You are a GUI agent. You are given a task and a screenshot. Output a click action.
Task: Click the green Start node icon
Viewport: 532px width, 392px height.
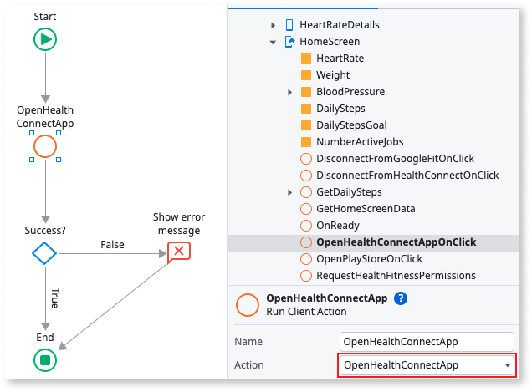click(x=45, y=39)
